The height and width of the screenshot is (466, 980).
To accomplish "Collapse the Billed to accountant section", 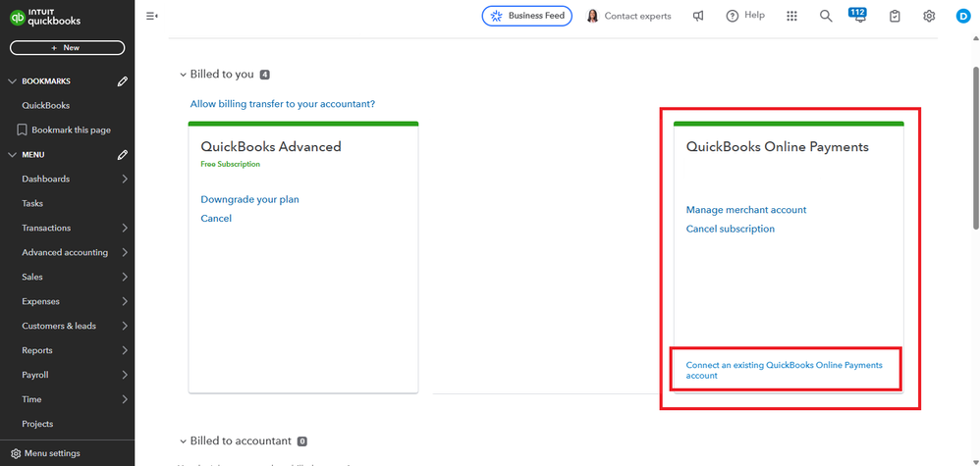I will pyautogui.click(x=183, y=441).
